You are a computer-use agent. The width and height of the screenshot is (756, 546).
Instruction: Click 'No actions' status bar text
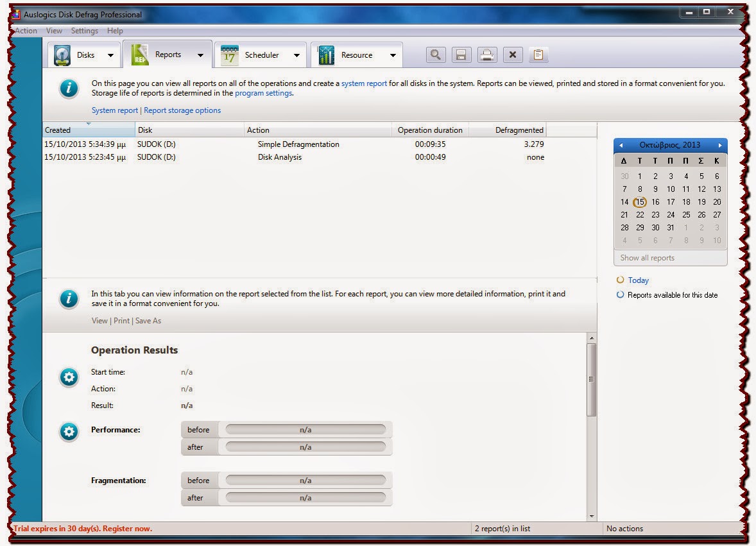pyautogui.click(x=625, y=529)
